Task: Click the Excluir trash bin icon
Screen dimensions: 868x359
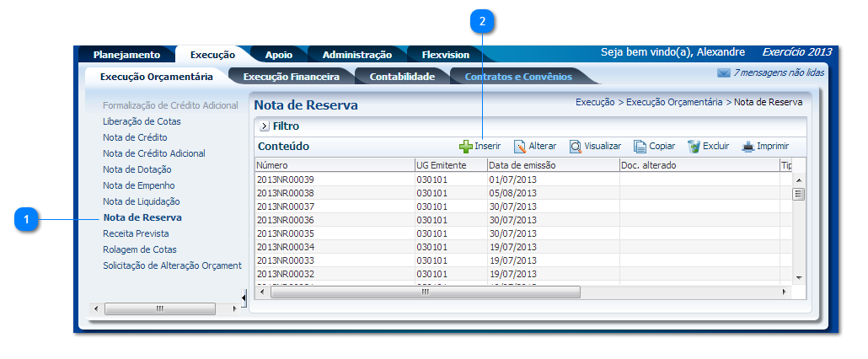Action: coord(694,147)
